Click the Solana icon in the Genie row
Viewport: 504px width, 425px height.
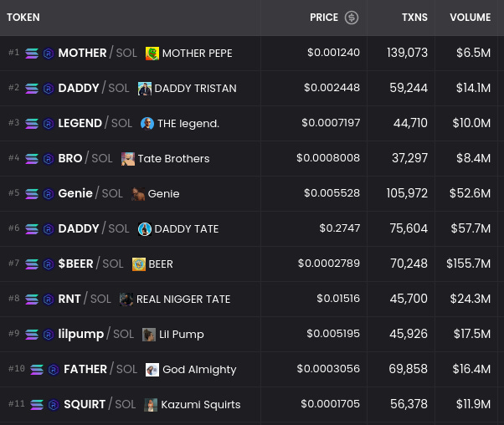point(32,194)
